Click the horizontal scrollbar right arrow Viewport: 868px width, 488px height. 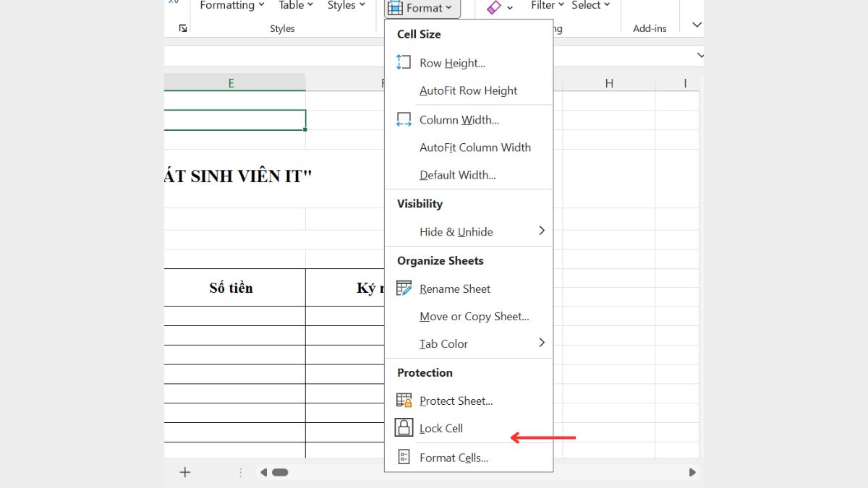tap(692, 472)
